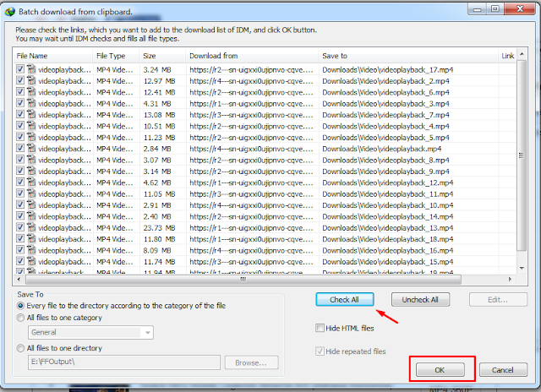Confirm the batch download with OK
The image size is (541, 392).
click(x=439, y=370)
